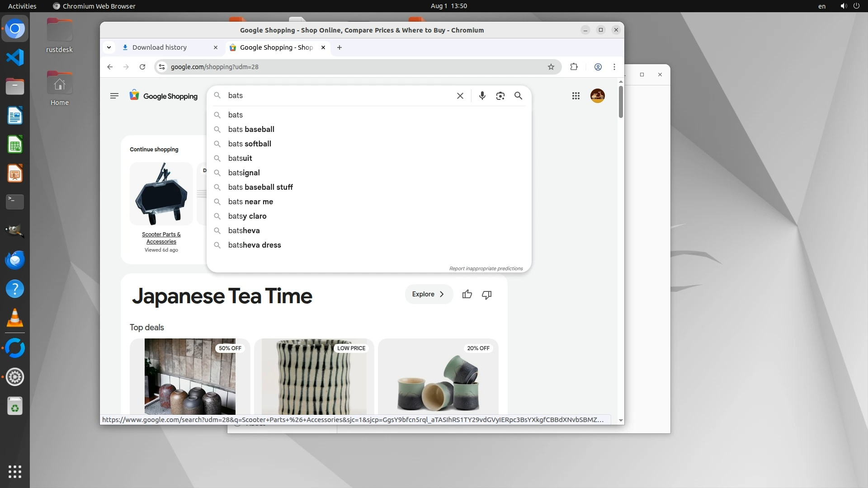Open Chromium three-dot menu

pos(614,67)
